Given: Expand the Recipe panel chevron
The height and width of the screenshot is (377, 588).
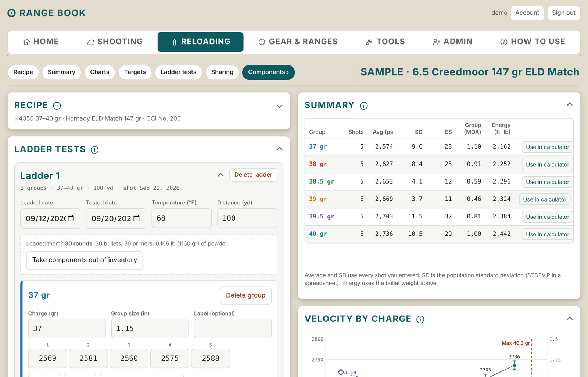Looking at the screenshot, I should (279, 106).
